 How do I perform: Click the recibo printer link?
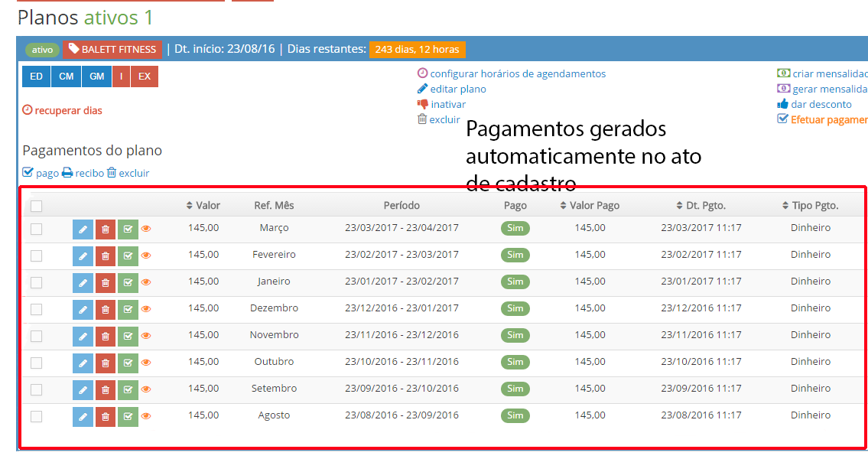coord(83,173)
